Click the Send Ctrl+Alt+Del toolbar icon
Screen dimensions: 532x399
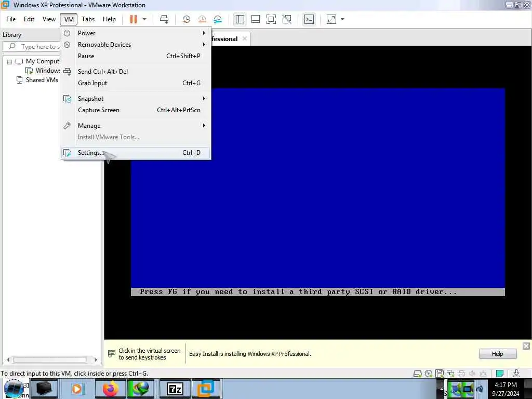click(164, 19)
